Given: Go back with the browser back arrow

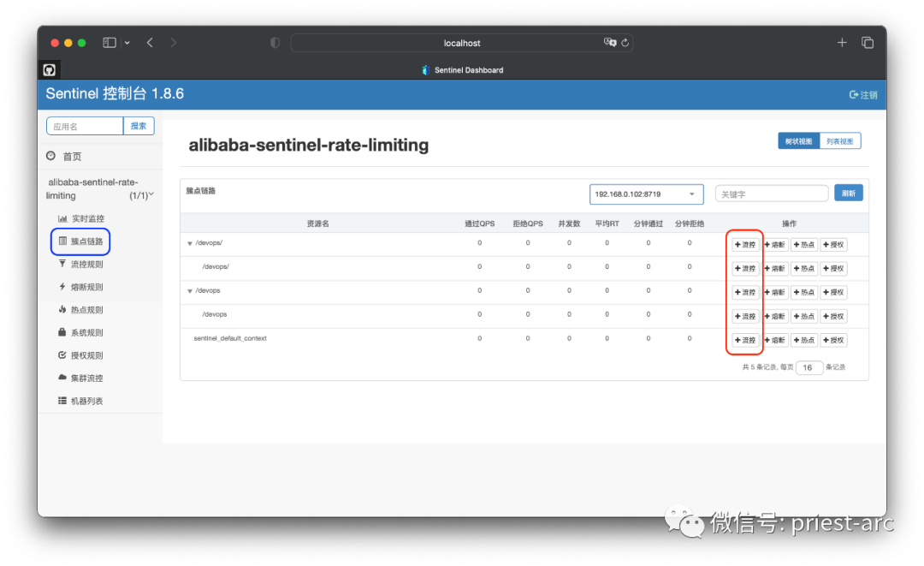Looking at the screenshot, I should pyautogui.click(x=151, y=43).
